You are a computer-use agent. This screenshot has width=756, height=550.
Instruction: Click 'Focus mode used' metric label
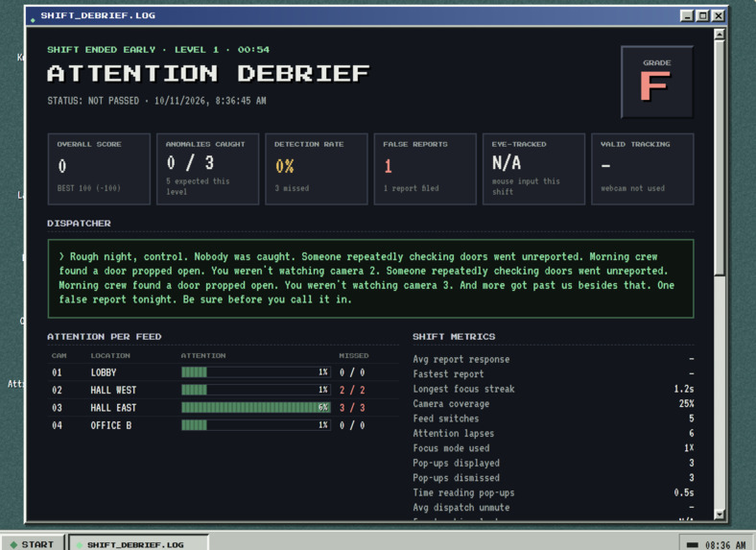click(451, 448)
